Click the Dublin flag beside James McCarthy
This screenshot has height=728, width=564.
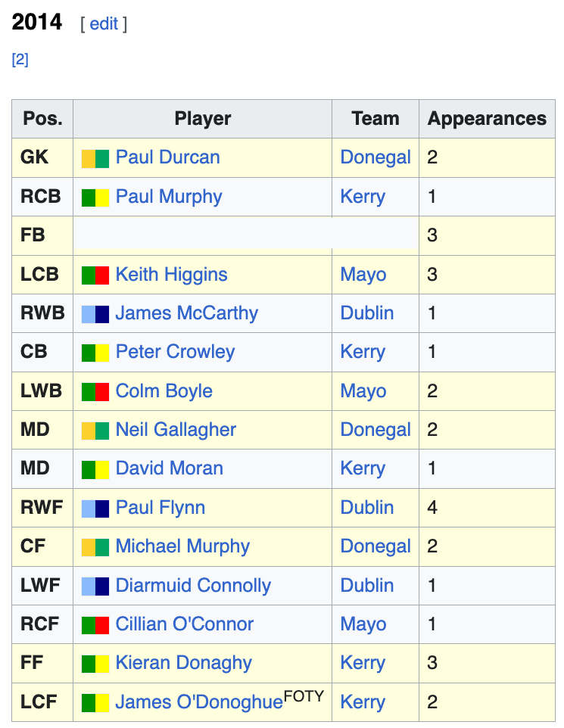[95, 314]
